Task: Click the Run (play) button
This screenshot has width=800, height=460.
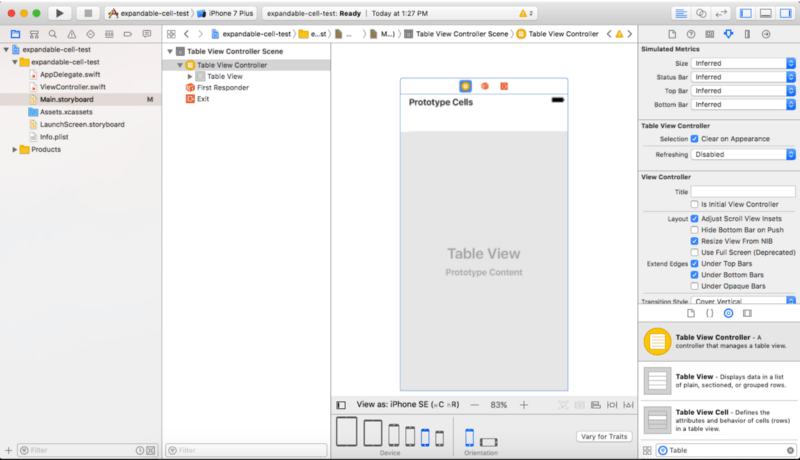Action: (60, 13)
